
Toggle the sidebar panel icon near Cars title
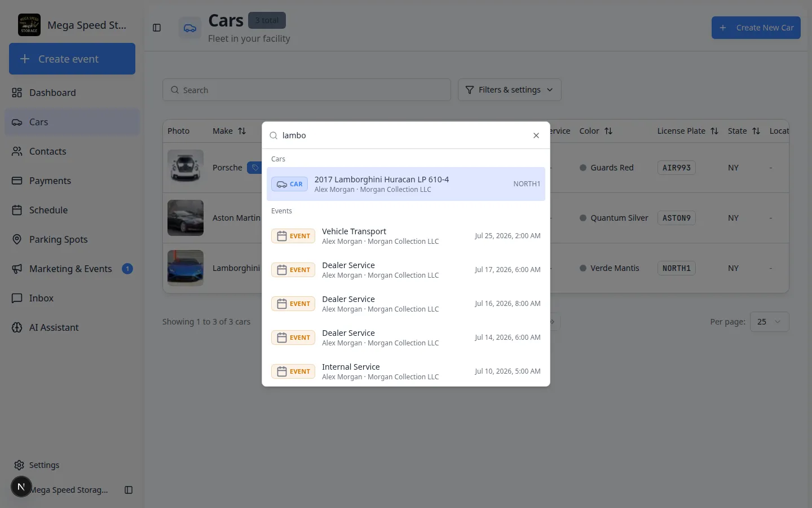[157, 28]
